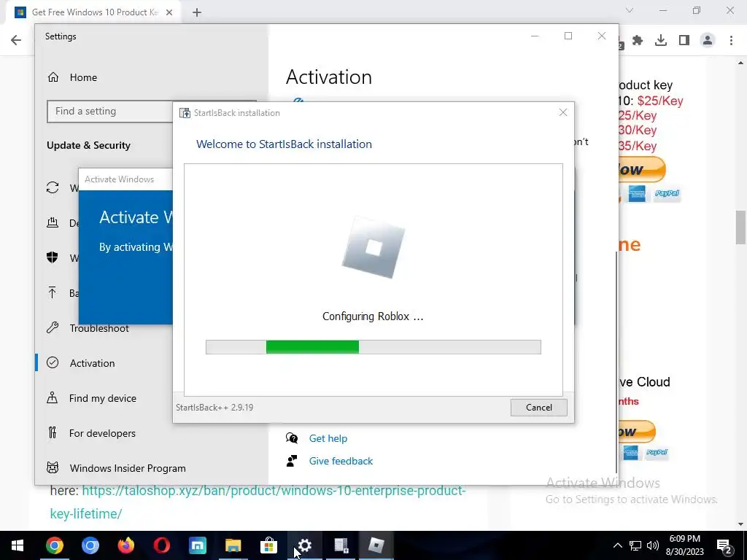Open Find my device settings
Image resolution: width=747 pixels, height=560 pixels.
102,398
